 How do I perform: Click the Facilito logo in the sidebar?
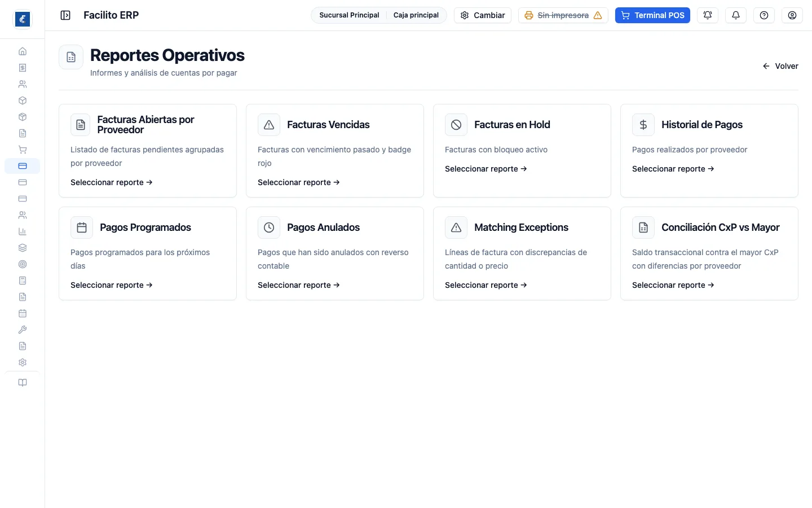click(x=23, y=19)
